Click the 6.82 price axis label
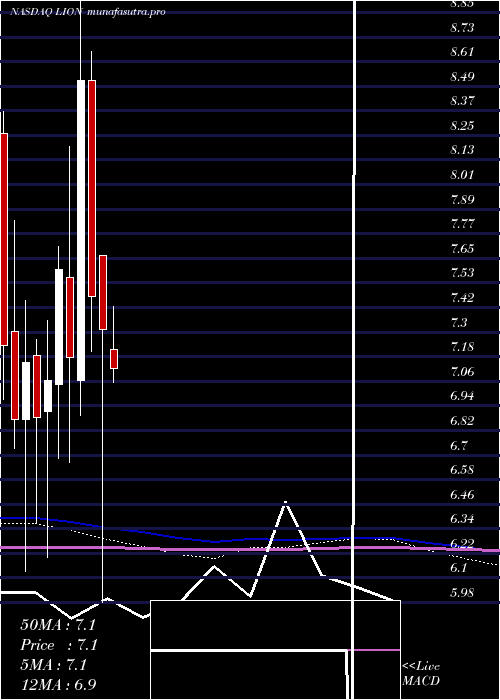Screen dimensions: 500x700 pos(462,421)
